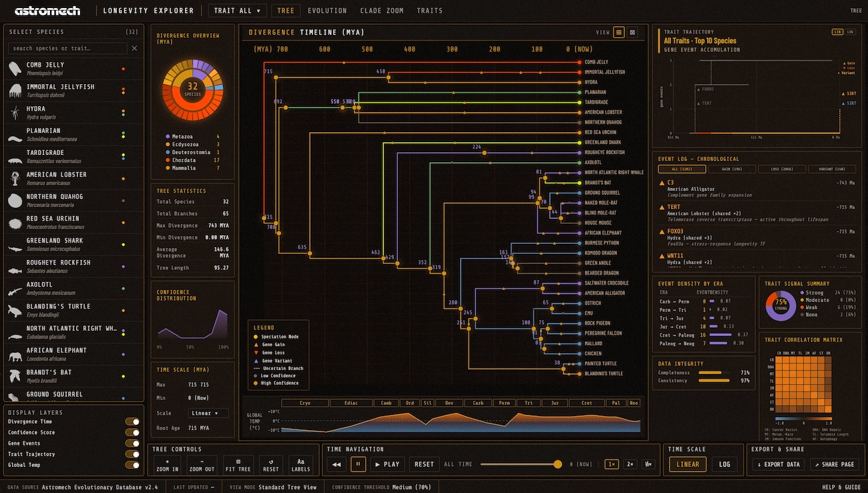This screenshot has width=868, height=493.
Task: Switch to the second view icon beside grid view
Action: click(632, 32)
